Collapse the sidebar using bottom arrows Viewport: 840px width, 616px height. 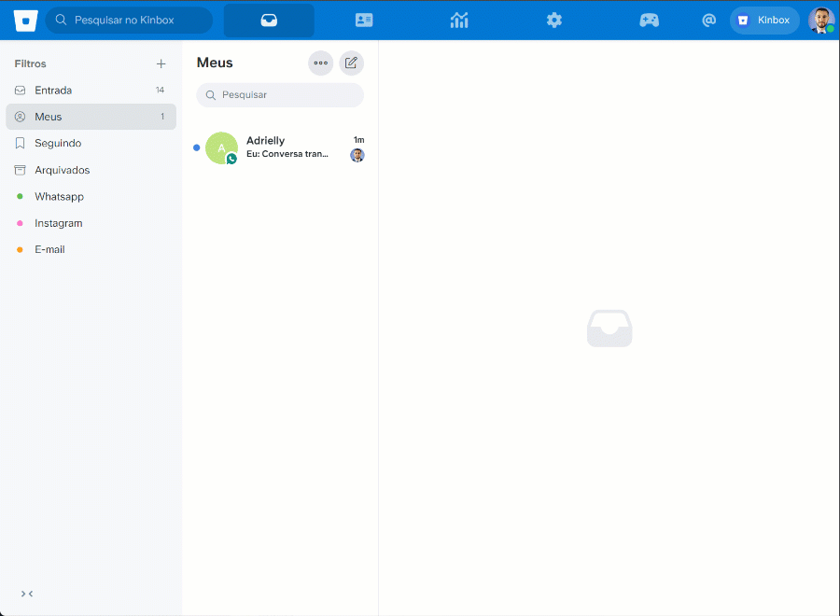coord(27,594)
